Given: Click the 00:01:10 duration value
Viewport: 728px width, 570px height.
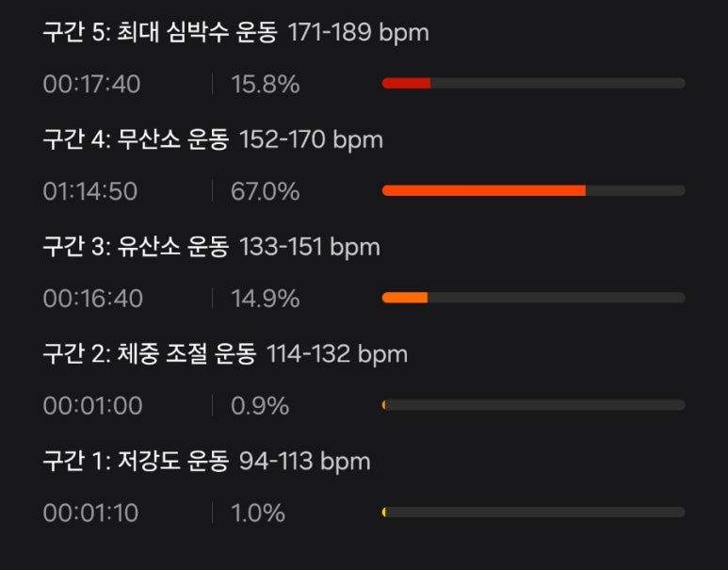Looking at the screenshot, I should click(x=90, y=513).
